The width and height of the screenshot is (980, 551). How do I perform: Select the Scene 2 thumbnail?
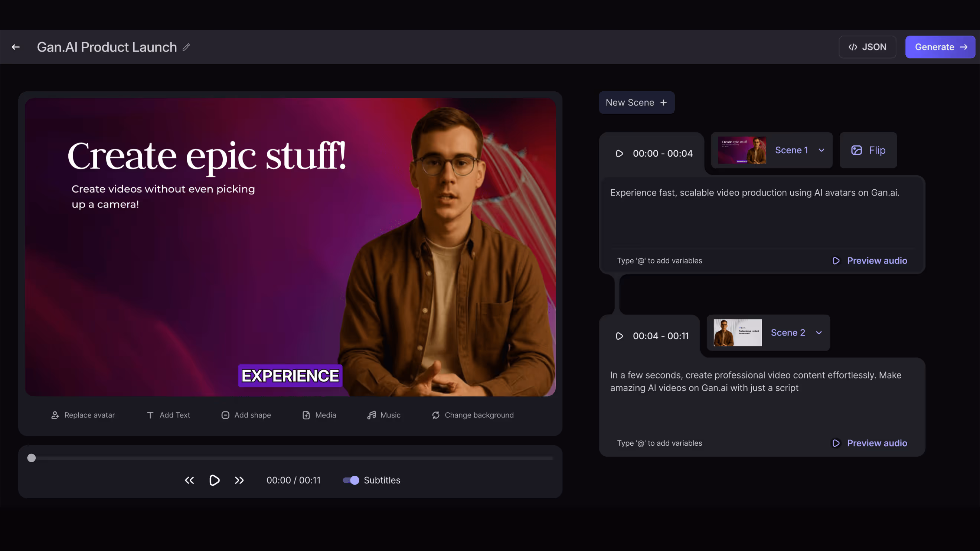coord(738,333)
